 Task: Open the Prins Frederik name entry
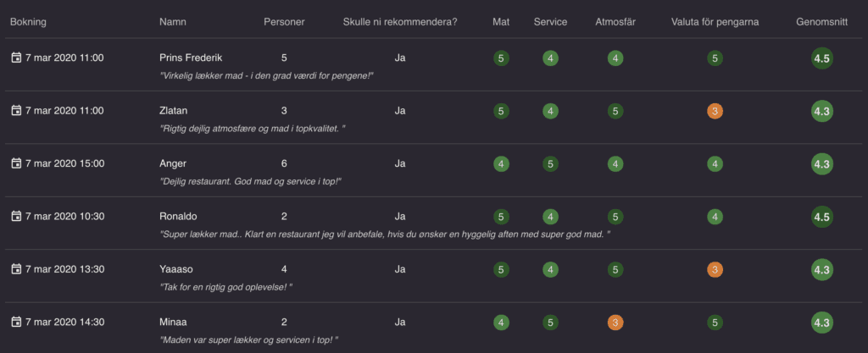pos(191,58)
